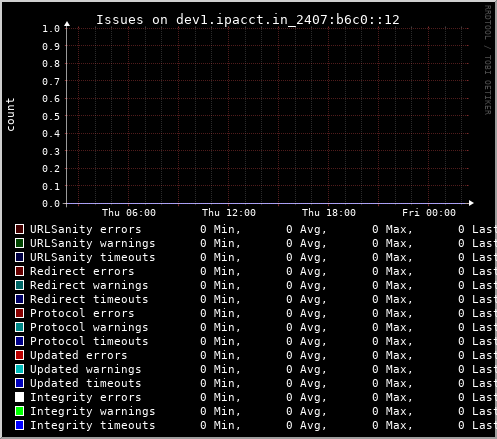This screenshot has width=497, height=439.
Task: Click the Redirect warnings teal swatch
Action: (x=20, y=285)
